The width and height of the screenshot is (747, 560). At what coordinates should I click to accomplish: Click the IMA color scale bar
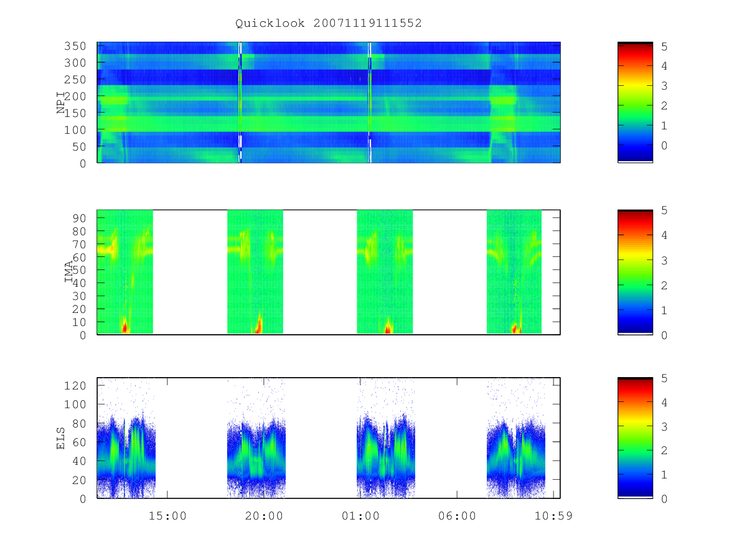(635, 272)
